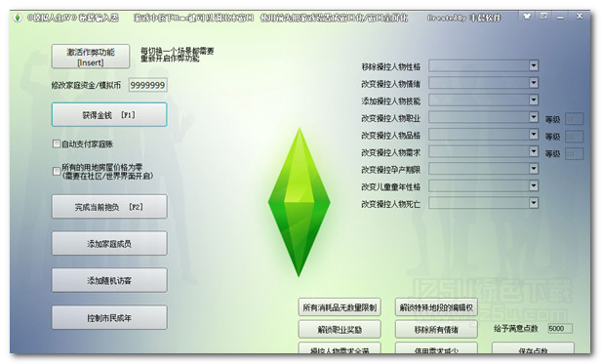Click the green plumbob app icon in title bar
The height and width of the screenshot is (364, 601).
18,18
